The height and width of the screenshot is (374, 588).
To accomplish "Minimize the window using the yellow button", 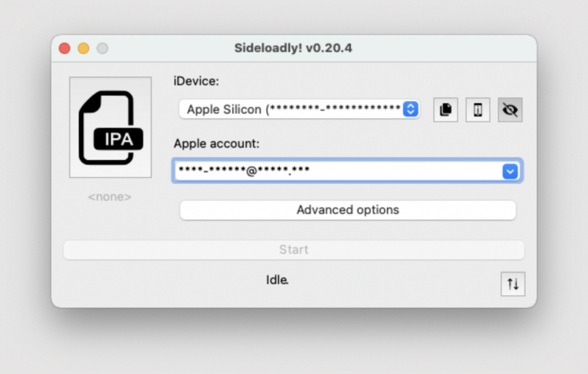I will (x=84, y=48).
